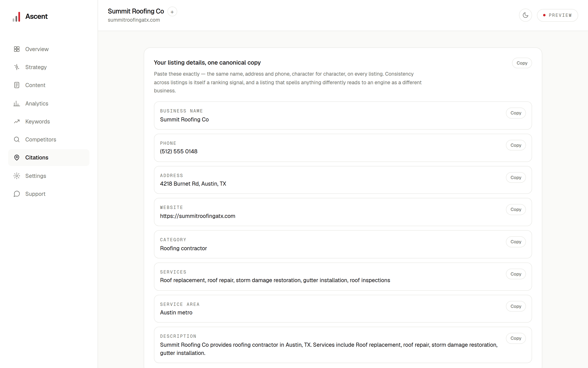Select the https://summitroofingatx.com website value

198,216
